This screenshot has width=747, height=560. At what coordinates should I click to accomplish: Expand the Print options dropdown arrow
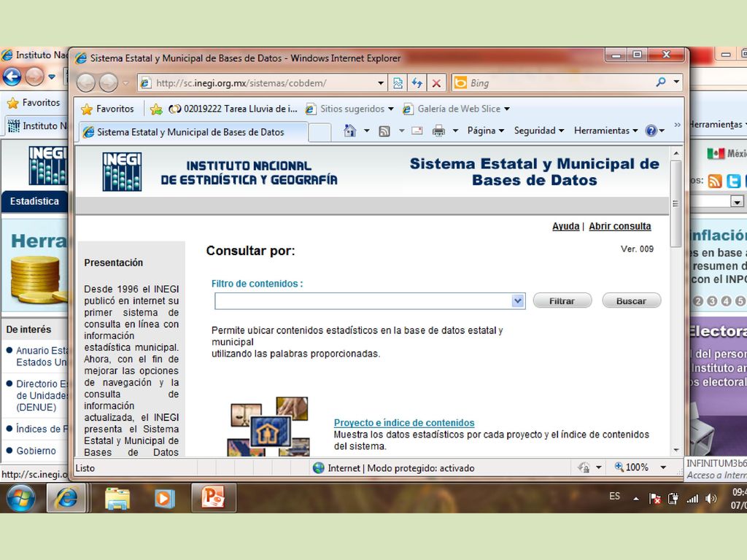pos(455,131)
